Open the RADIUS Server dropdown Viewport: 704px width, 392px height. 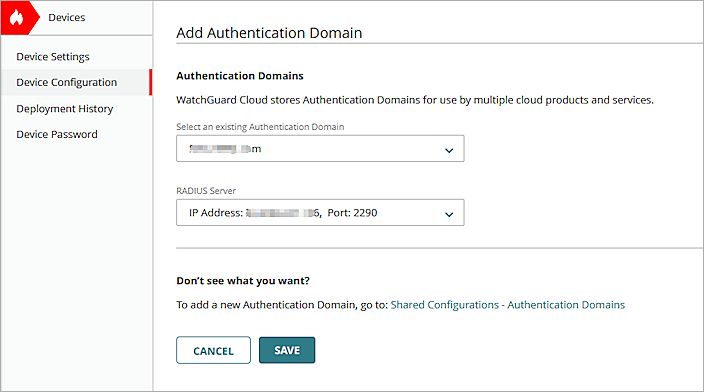click(x=320, y=212)
